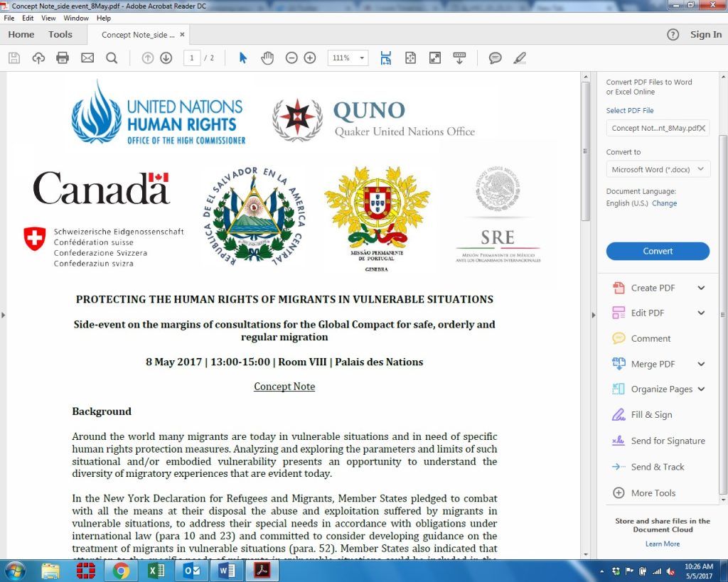
Task: Select the Hand panning tool
Action: click(267, 58)
